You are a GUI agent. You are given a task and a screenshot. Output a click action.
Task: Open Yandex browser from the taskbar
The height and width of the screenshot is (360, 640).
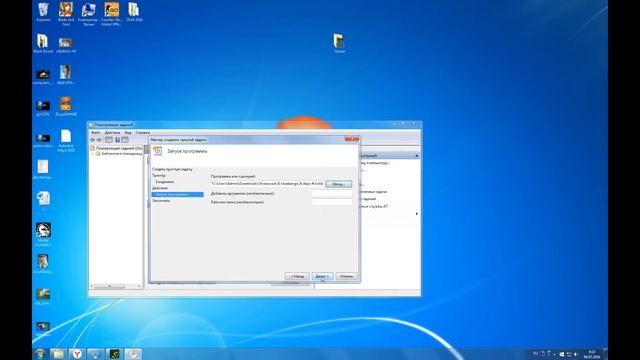coord(77,354)
